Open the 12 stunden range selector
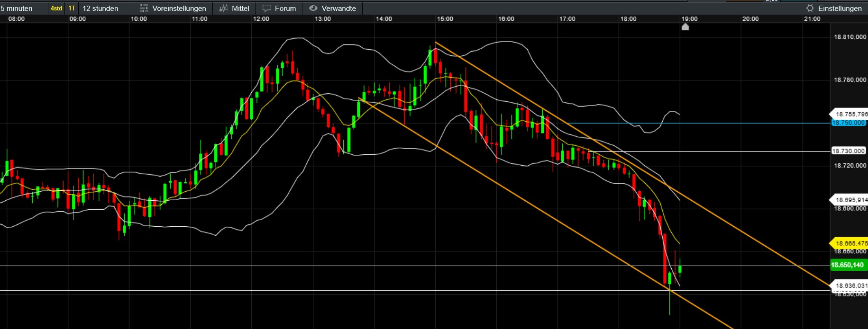 [x=101, y=9]
